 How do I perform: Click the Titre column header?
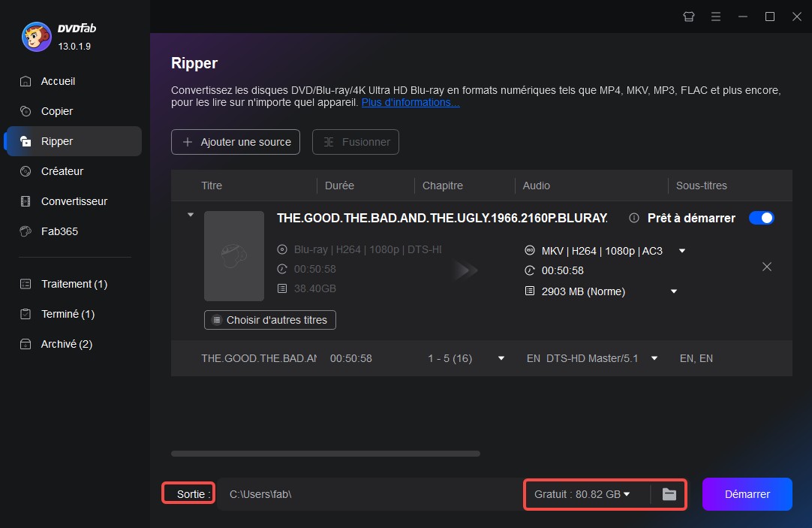pyautogui.click(x=212, y=186)
